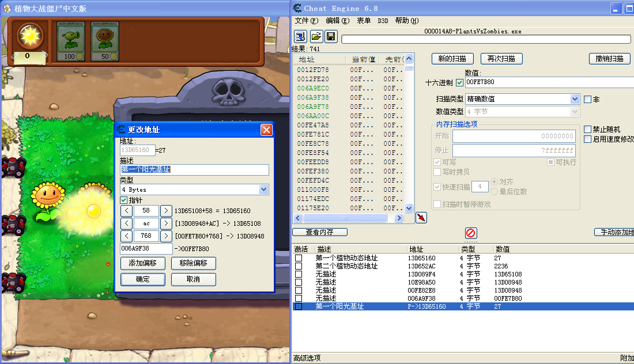Increase the ac offset with the right arrow
This screenshot has width=634, height=364.
point(165,223)
